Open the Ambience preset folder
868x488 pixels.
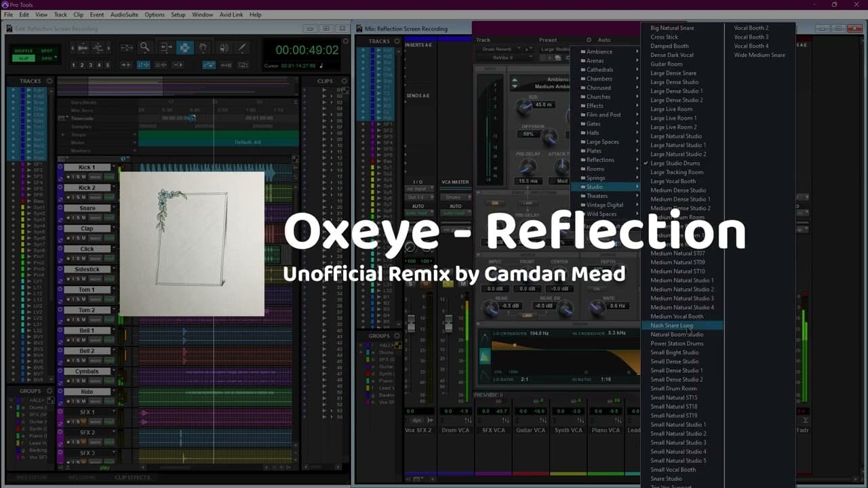(x=605, y=52)
